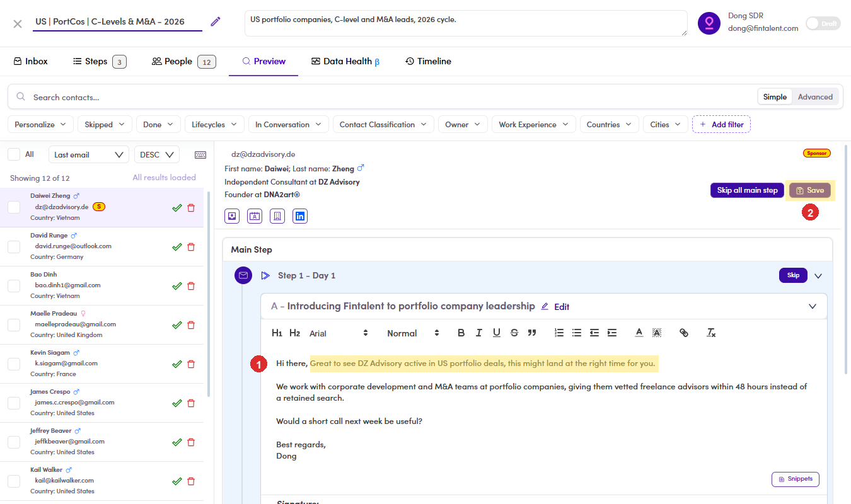Apply Heading 1 formatting
The height and width of the screenshot is (504, 851).
tap(277, 333)
